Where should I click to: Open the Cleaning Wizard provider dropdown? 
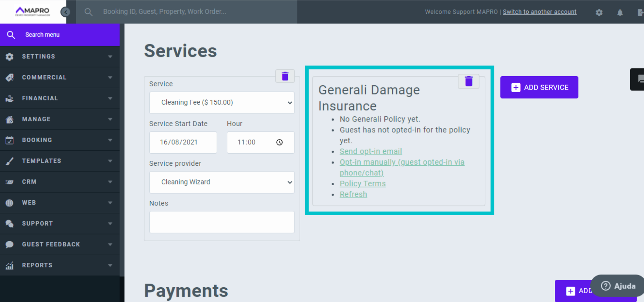(221, 182)
